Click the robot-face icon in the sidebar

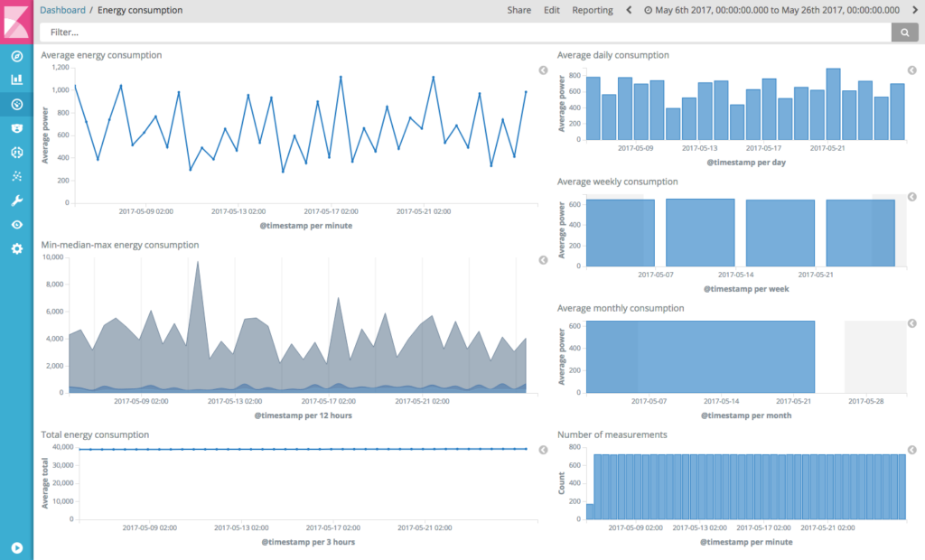tap(15, 127)
